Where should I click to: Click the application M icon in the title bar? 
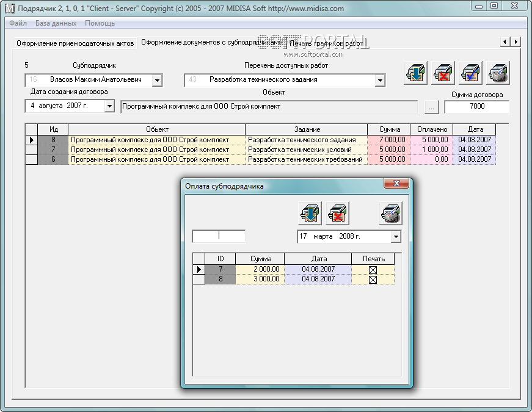pos(10,8)
